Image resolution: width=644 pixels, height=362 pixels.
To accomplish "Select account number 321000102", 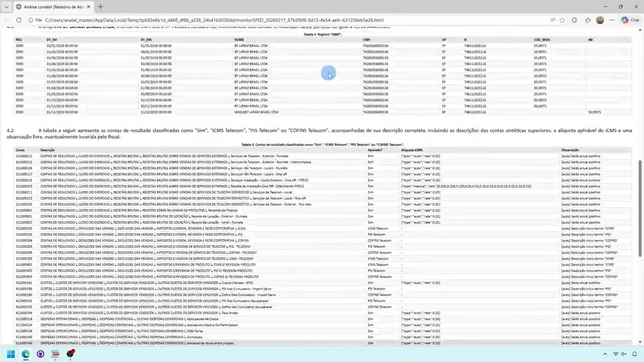I will coord(24,228).
